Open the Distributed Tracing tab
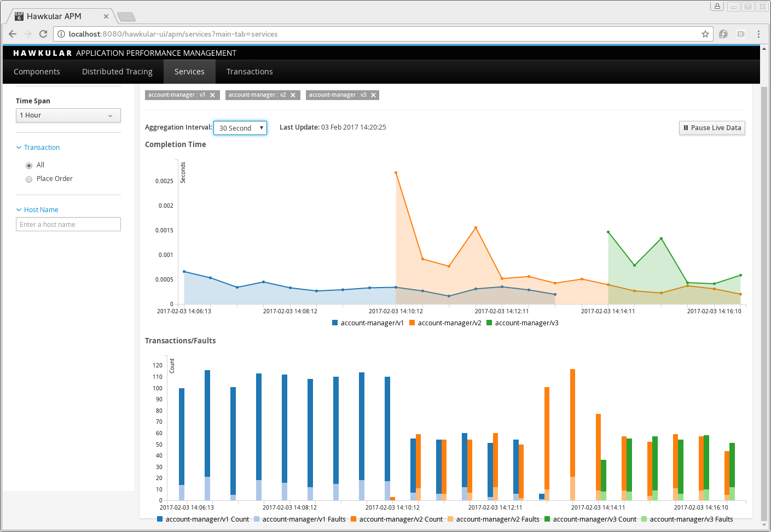Viewport: 771px width, 532px height. (117, 72)
